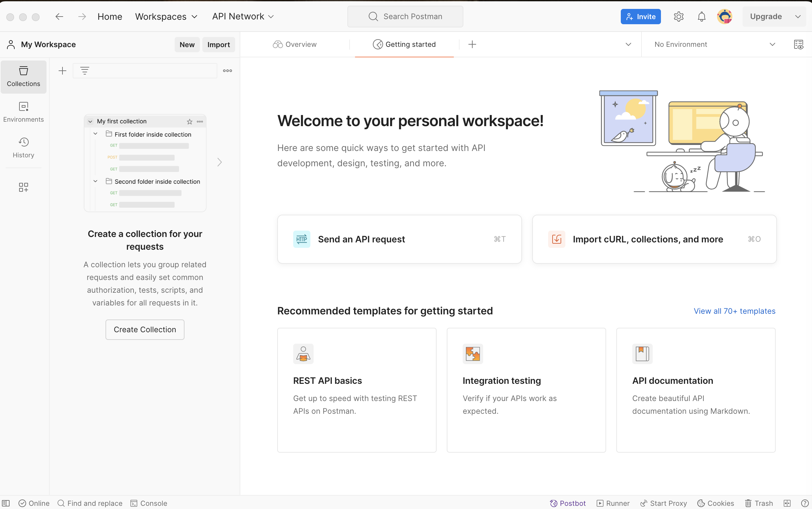The image size is (812, 509).
Task: Open the notifications bell
Action: point(701,17)
